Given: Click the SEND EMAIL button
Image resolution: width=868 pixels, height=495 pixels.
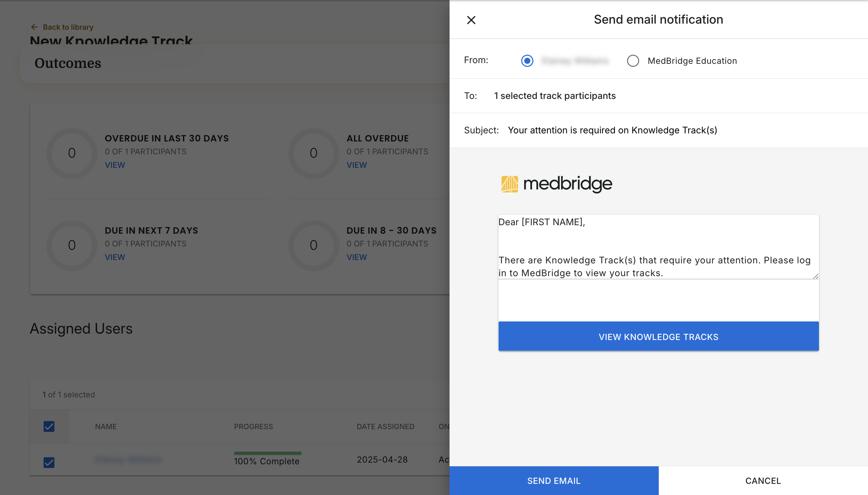Looking at the screenshot, I should pyautogui.click(x=554, y=480).
